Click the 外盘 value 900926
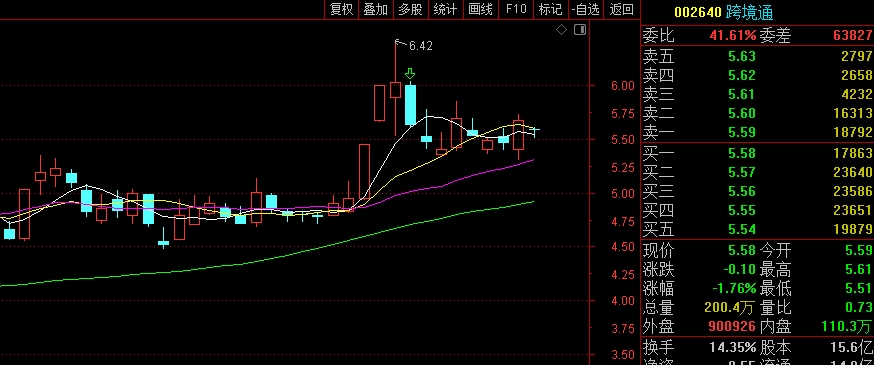The width and height of the screenshot is (874, 365). 732,326
